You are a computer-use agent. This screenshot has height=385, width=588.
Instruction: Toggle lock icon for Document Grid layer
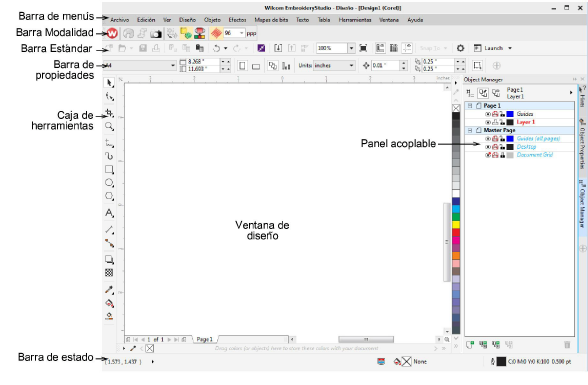pyautogui.click(x=502, y=155)
